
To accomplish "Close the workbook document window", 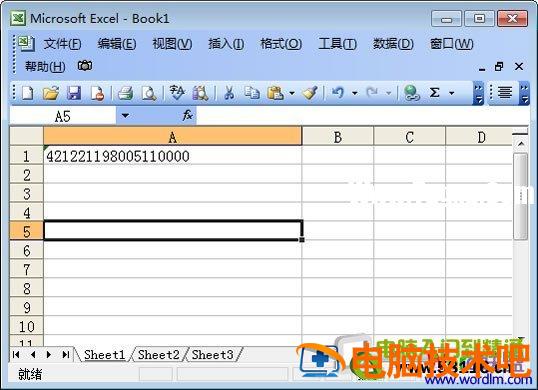I will pos(519,66).
